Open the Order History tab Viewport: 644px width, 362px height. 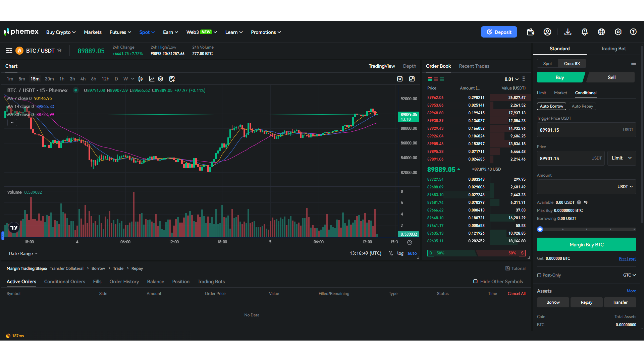[124, 282]
